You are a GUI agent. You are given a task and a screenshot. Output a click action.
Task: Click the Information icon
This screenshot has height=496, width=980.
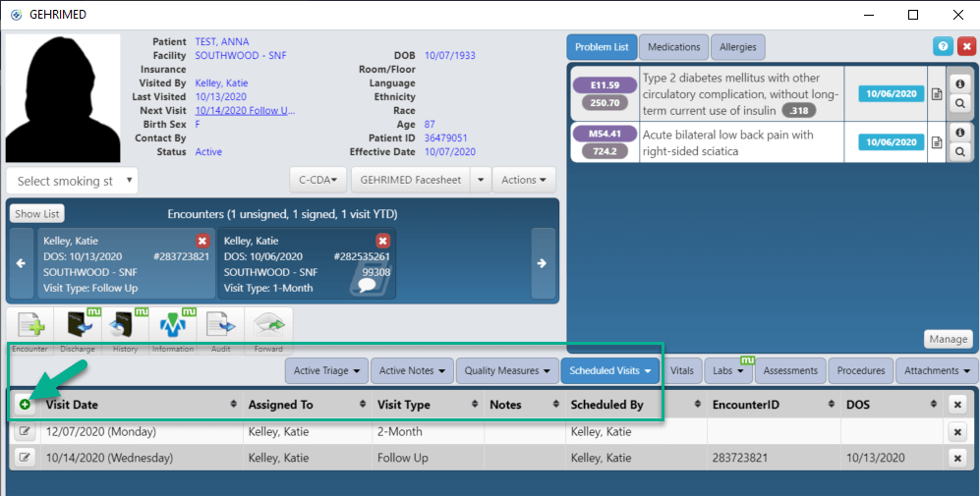tap(173, 325)
